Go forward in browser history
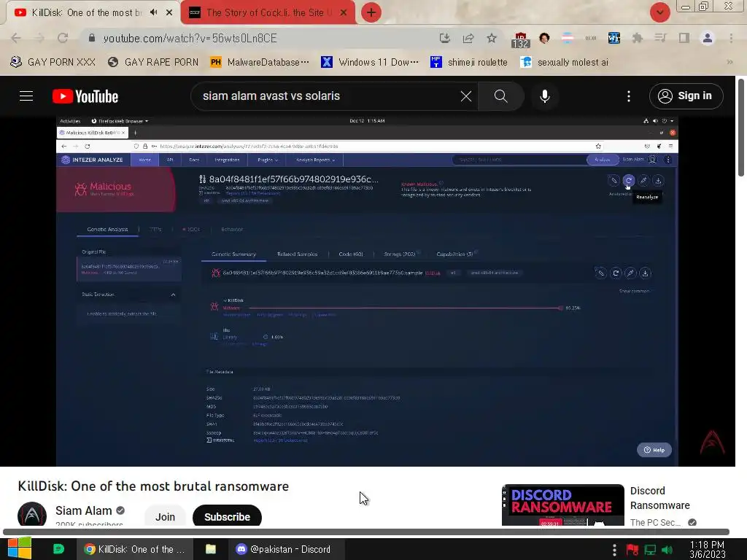 (x=39, y=38)
